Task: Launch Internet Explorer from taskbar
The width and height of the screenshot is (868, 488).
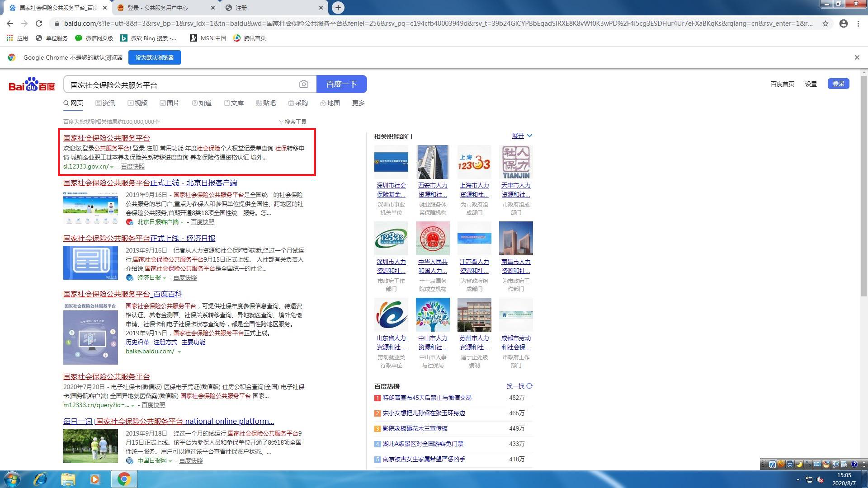Action: click(x=40, y=479)
